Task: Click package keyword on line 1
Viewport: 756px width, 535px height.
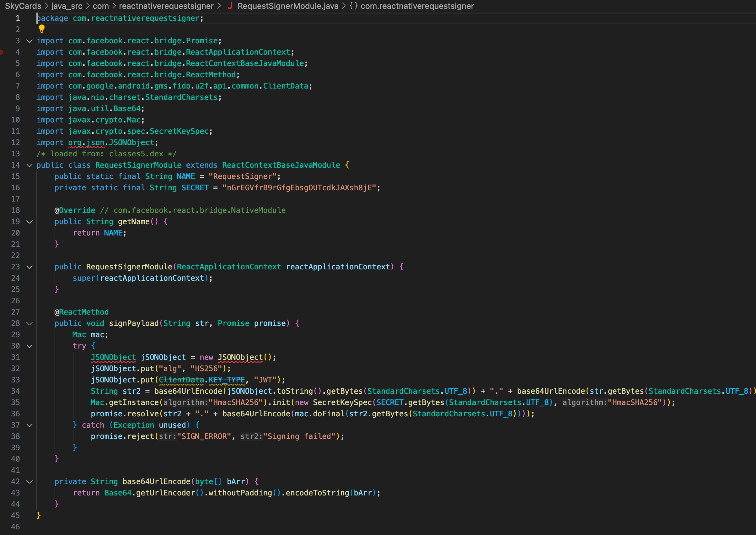Action: pyautogui.click(x=52, y=18)
